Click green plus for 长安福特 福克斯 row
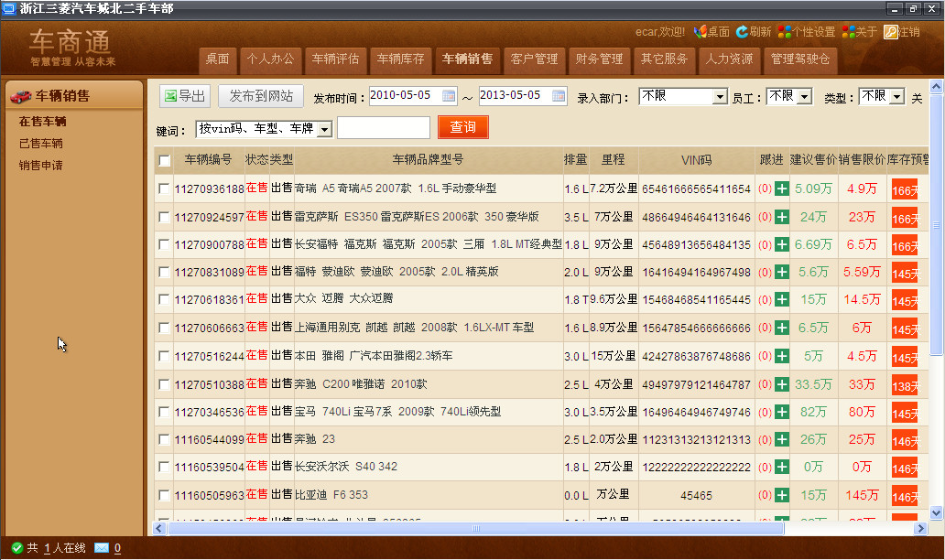945x560 pixels. click(782, 244)
